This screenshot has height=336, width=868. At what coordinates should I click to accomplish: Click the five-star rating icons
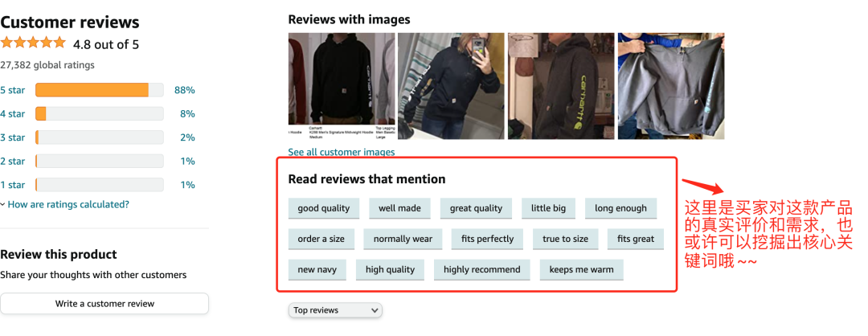pyautogui.click(x=33, y=43)
